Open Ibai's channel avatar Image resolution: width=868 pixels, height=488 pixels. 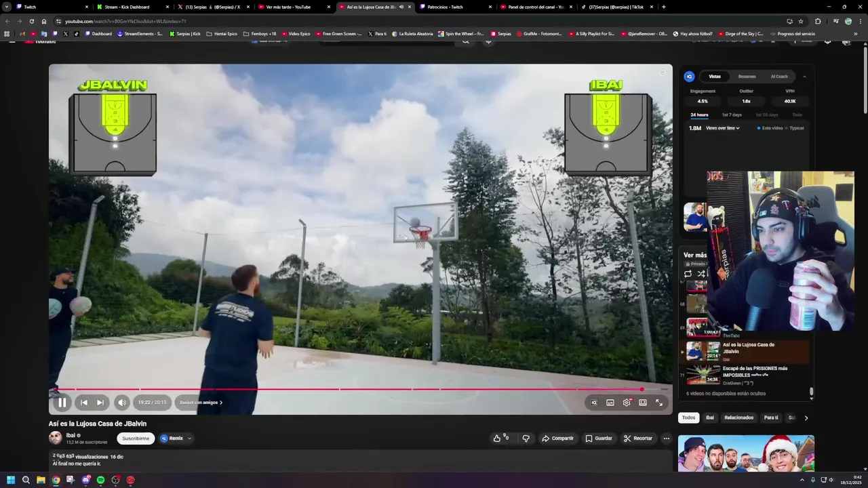click(x=55, y=438)
